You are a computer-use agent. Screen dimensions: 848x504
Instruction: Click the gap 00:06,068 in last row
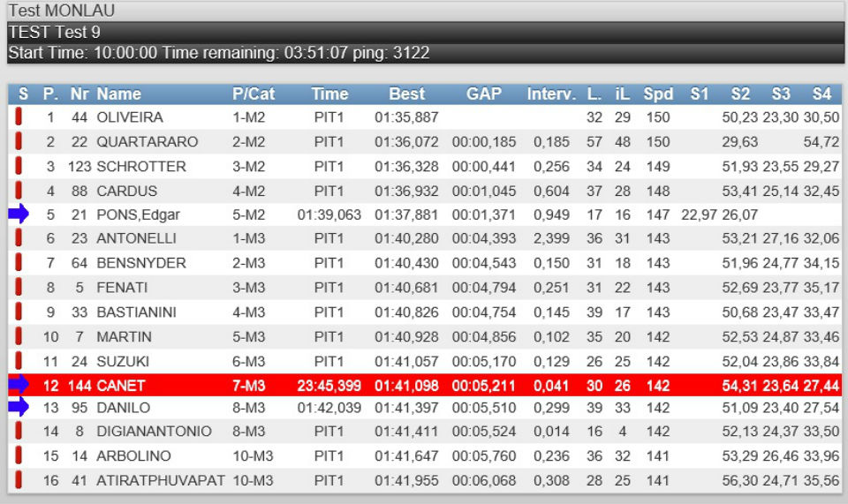pos(484,480)
